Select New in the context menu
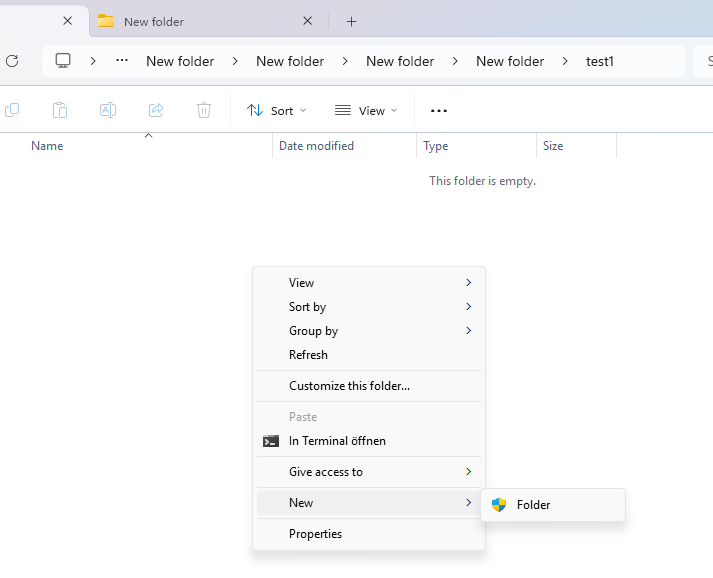713x578 pixels. tap(369, 503)
